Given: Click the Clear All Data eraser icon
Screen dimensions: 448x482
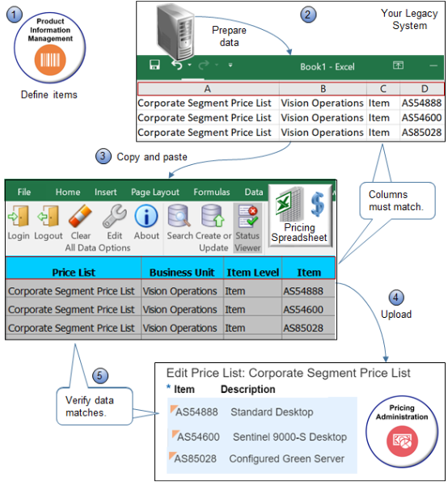Looking at the screenshot, I should (x=80, y=216).
